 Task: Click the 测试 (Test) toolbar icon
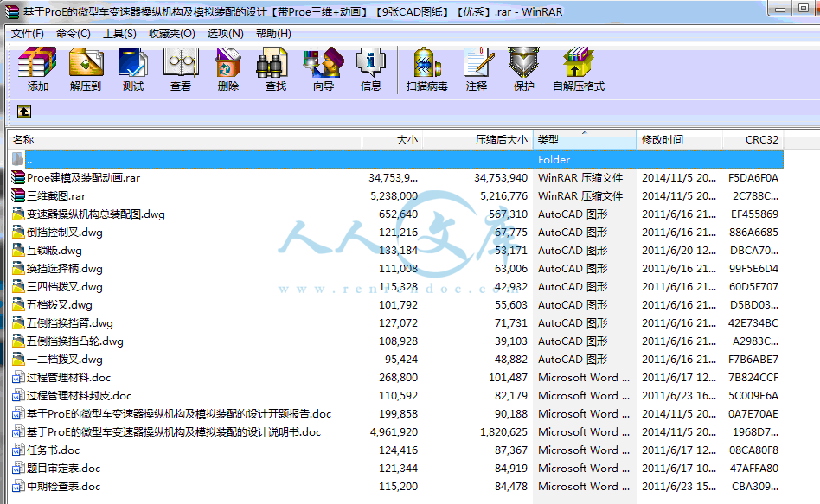(133, 62)
